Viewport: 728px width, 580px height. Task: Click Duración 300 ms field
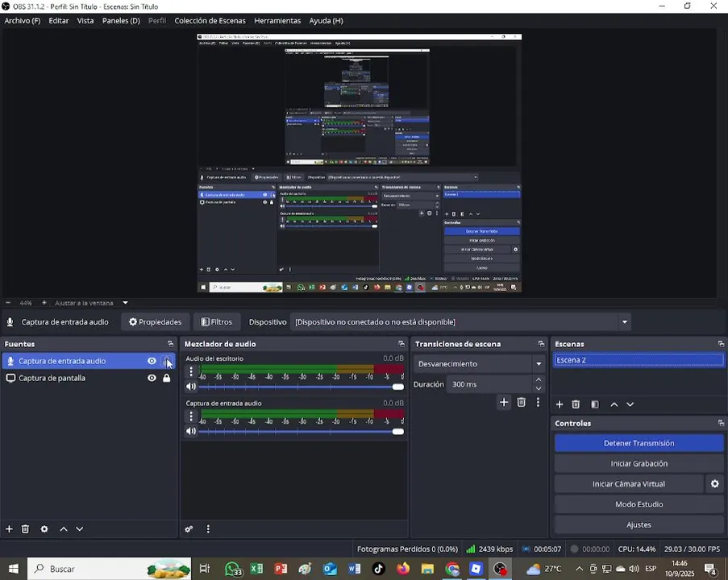click(x=489, y=384)
